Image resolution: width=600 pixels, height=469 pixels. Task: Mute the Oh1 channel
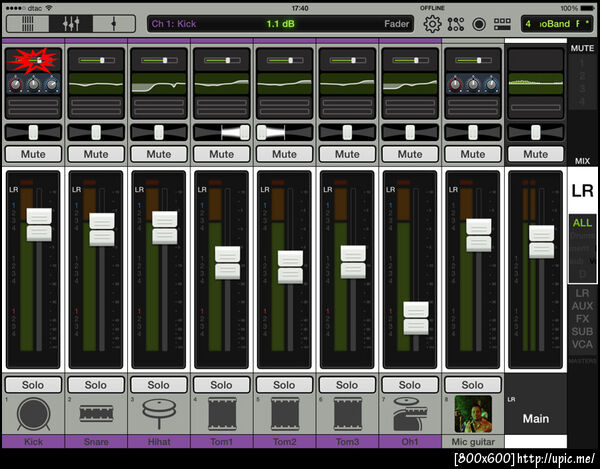[x=410, y=154]
